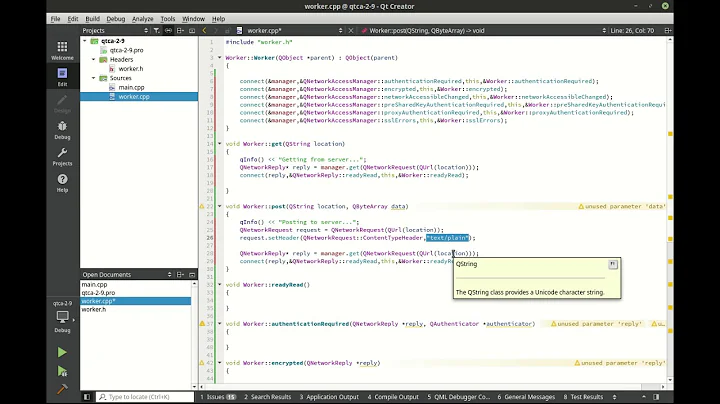Show the Search Results pane
The image size is (720, 404).
pyautogui.click(x=268, y=397)
